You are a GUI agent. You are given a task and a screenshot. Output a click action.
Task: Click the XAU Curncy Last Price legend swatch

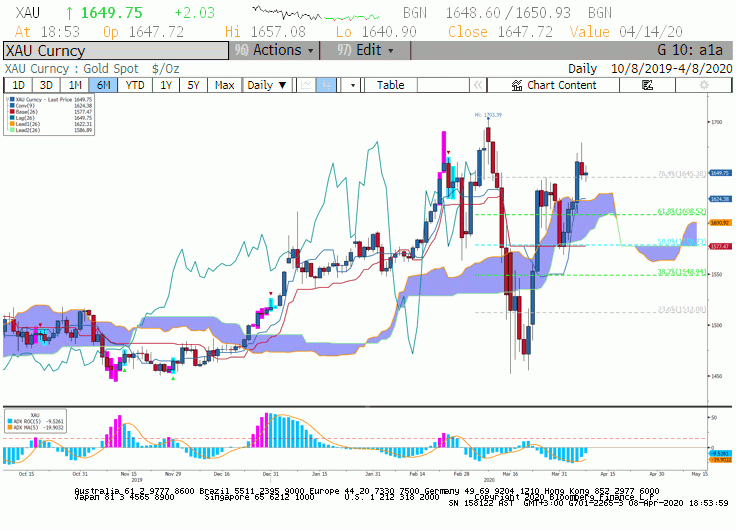click(12, 100)
